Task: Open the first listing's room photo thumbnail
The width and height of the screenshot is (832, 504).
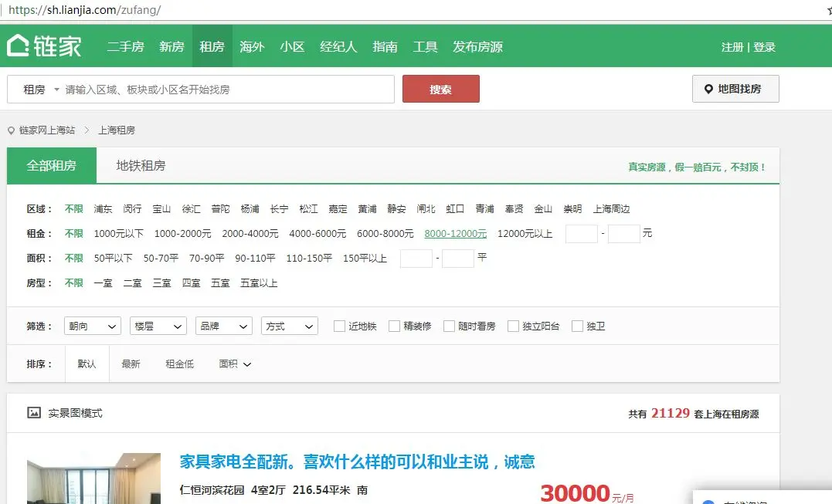Action: 94,479
